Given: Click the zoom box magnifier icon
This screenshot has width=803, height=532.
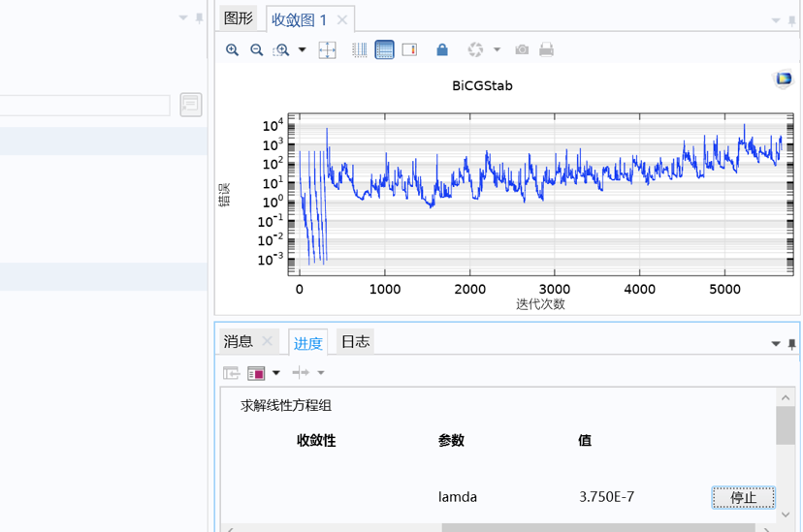Looking at the screenshot, I should tap(281, 49).
